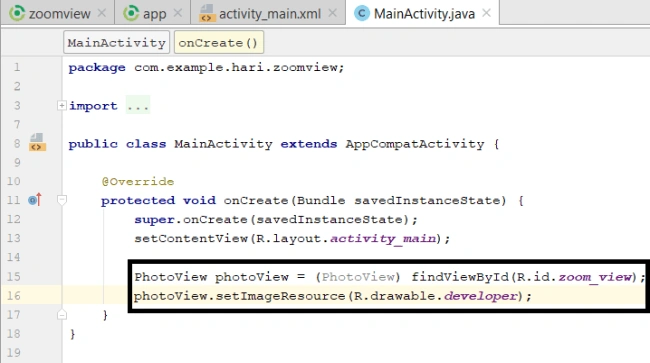This screenshot has width=650, height=363.
Task: Expand the folded import block
Action: 61,106
